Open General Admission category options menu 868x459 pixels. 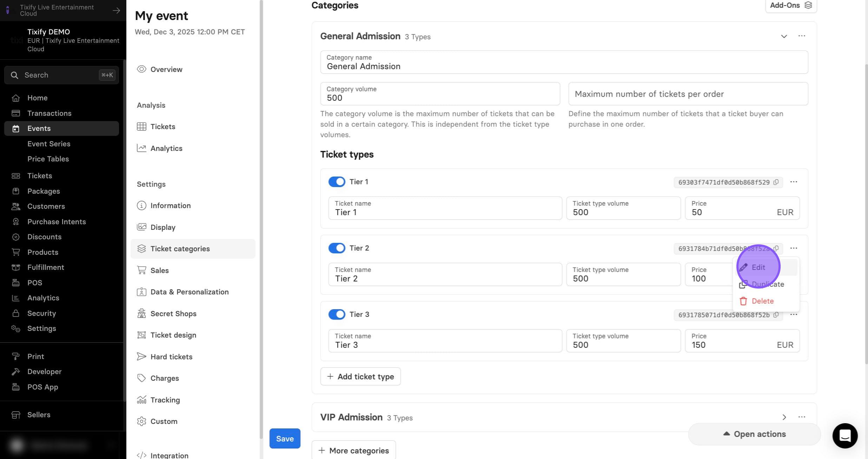(802, 36)
